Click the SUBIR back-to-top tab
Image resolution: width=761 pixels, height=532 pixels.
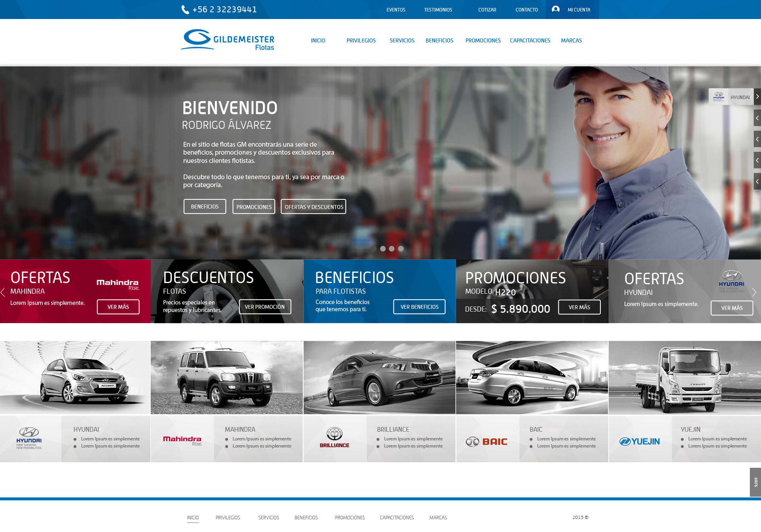tap(755, 482)
